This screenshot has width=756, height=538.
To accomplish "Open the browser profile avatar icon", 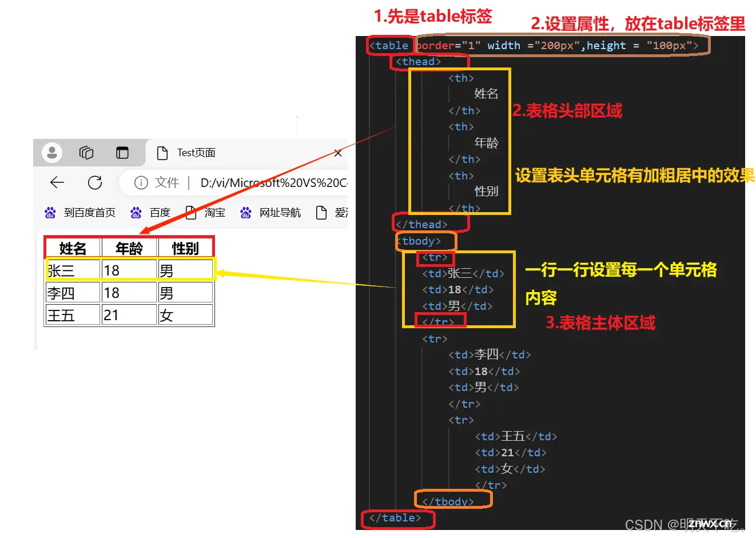I will click(52, 152).
